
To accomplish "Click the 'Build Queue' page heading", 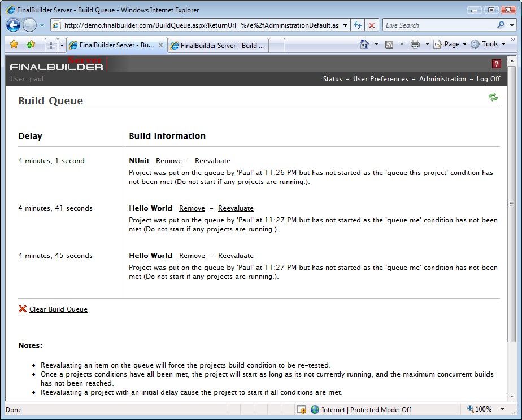I will (x=51, y=100).
